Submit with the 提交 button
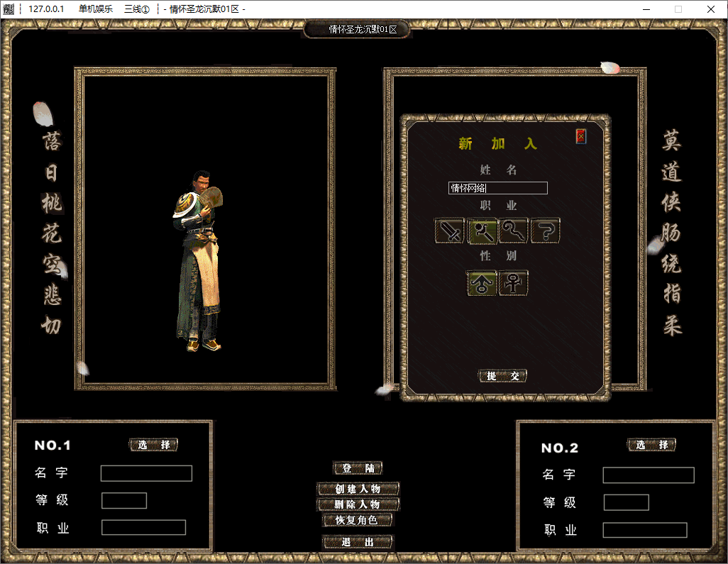This screenshot has width=728, height=564. 502,376
